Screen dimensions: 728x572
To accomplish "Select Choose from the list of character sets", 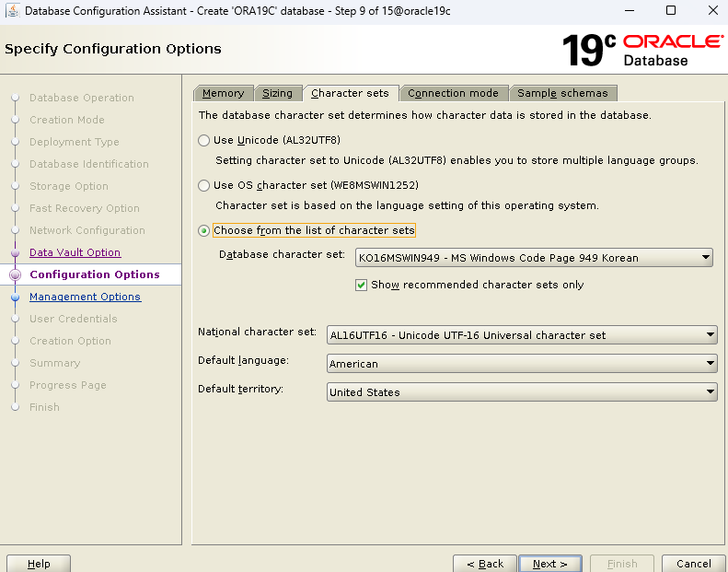I will point(203,230).
